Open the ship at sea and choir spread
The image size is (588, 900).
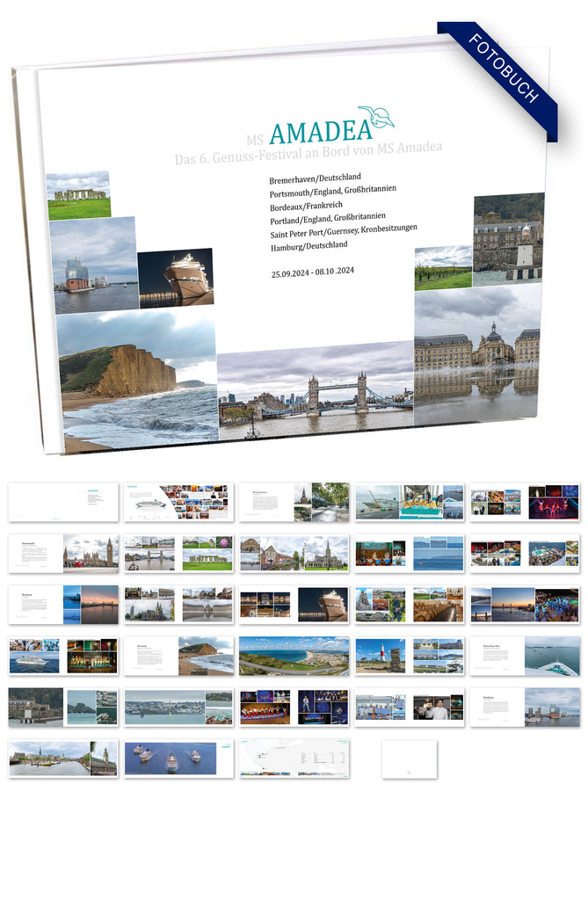coord(63,656)
